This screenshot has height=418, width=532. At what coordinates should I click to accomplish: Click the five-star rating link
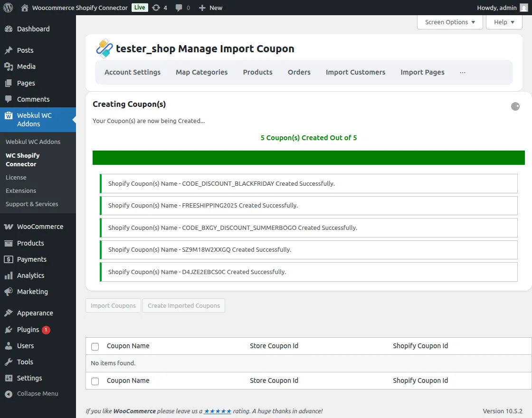point(218,411)
